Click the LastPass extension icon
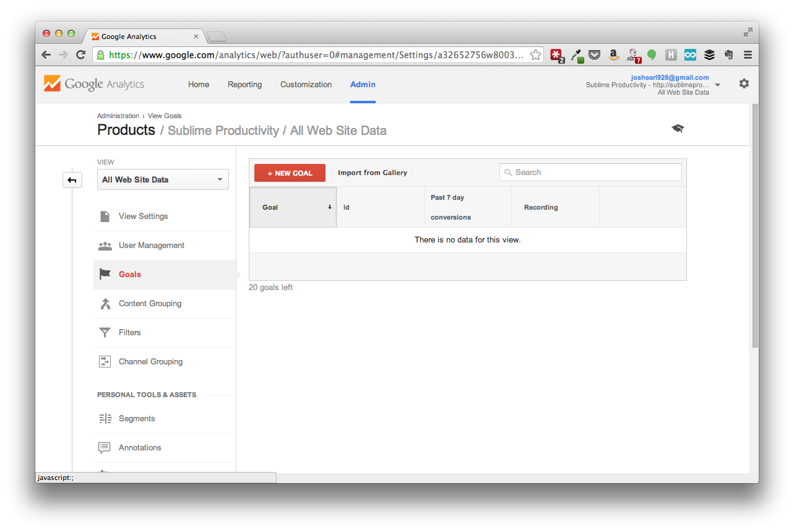Image resolution: width=794 pixels, height=532 pixels. [x=557, y=55]
